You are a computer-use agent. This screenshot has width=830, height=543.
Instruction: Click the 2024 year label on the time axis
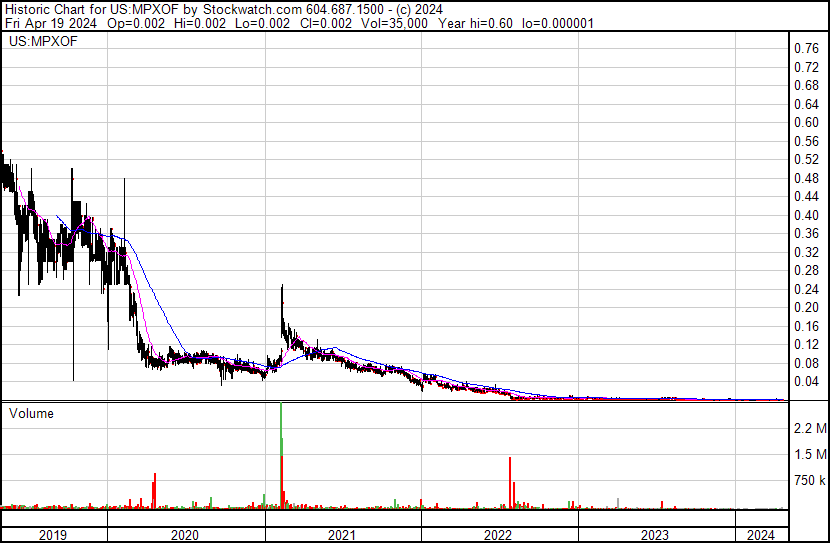coord(761,535)
